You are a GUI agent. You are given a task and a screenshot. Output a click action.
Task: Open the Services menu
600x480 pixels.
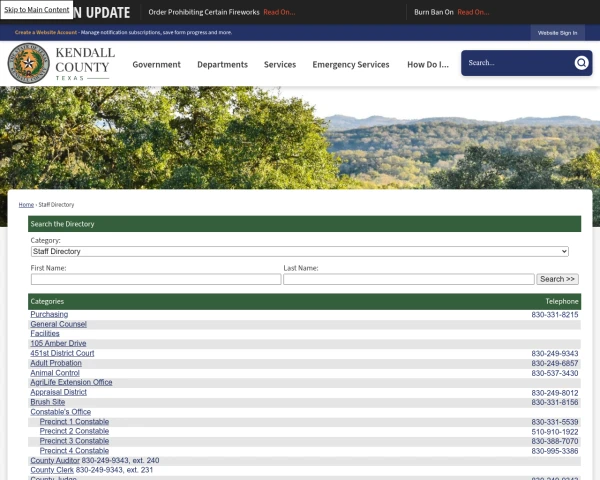[280, 64]
